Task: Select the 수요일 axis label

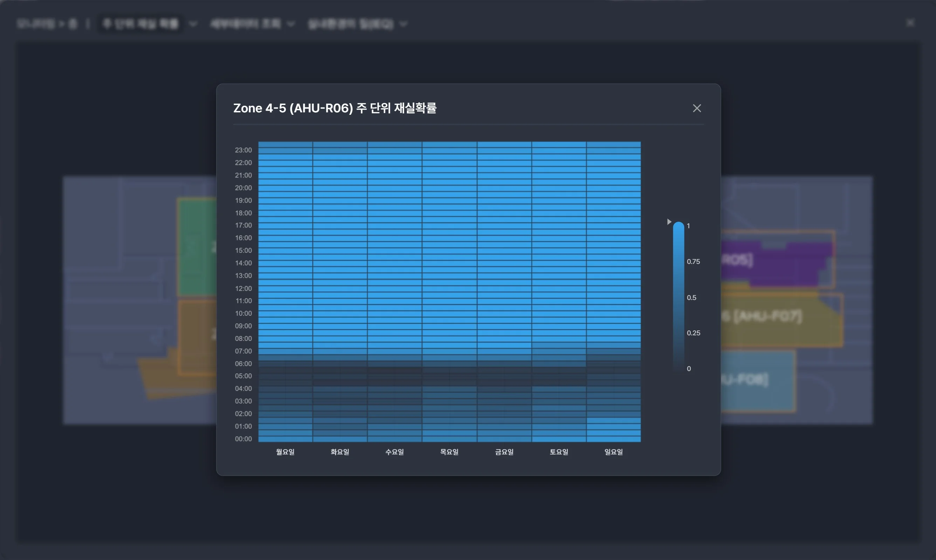Action: click(394, 452)
